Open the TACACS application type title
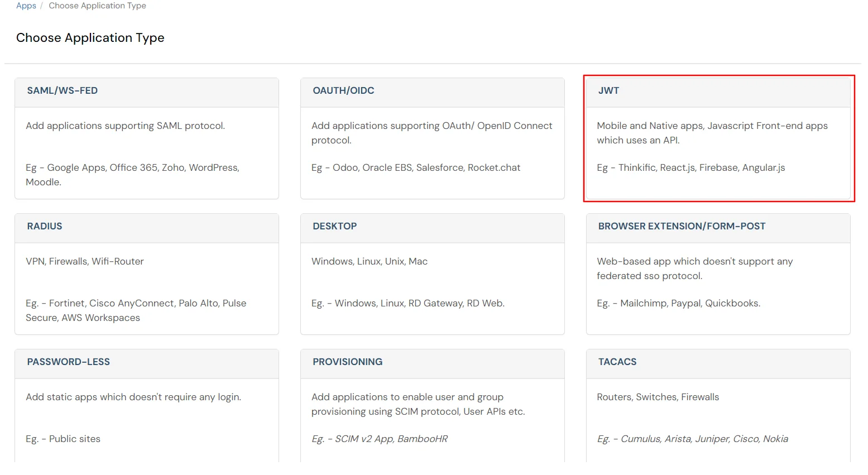This screenshot has height=475, width=868. pos(617,362)
